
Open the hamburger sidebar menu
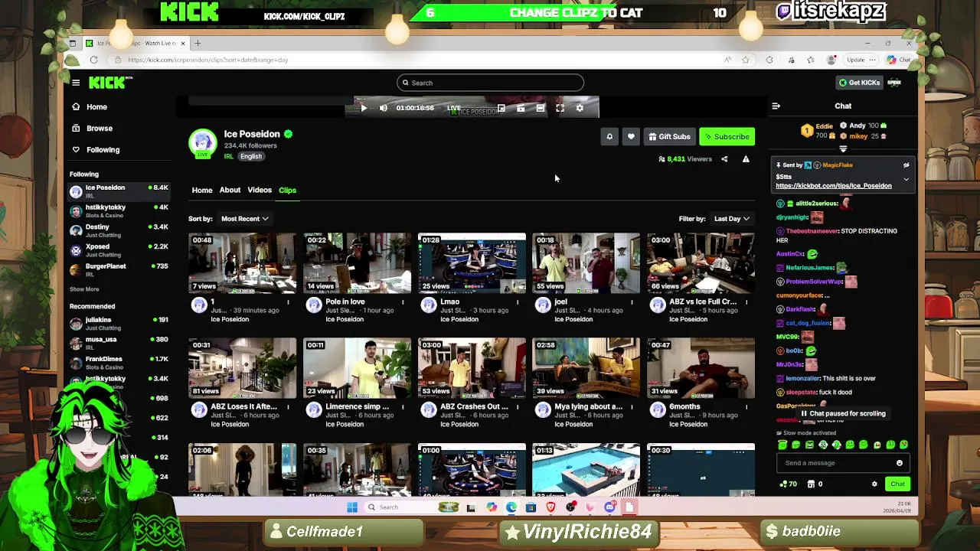(x=76, y=83)
